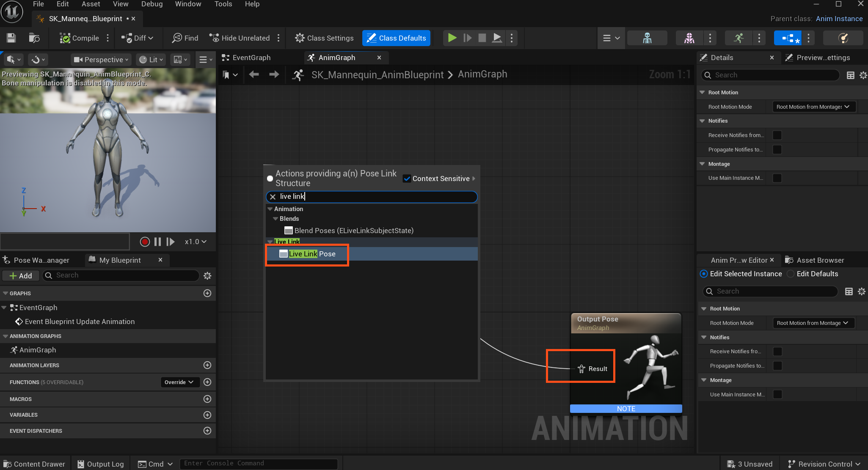Add a new graph with plus icon

[207, 293]
